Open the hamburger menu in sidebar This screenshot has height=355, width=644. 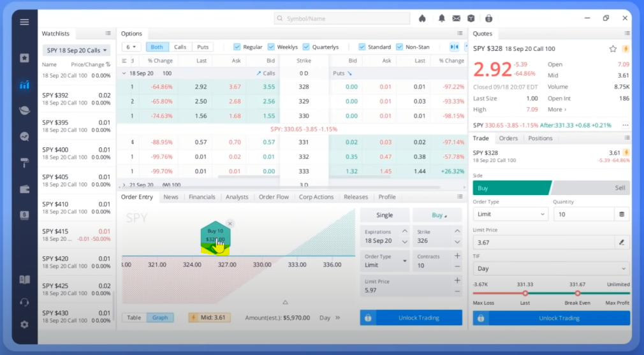point(24,22)
